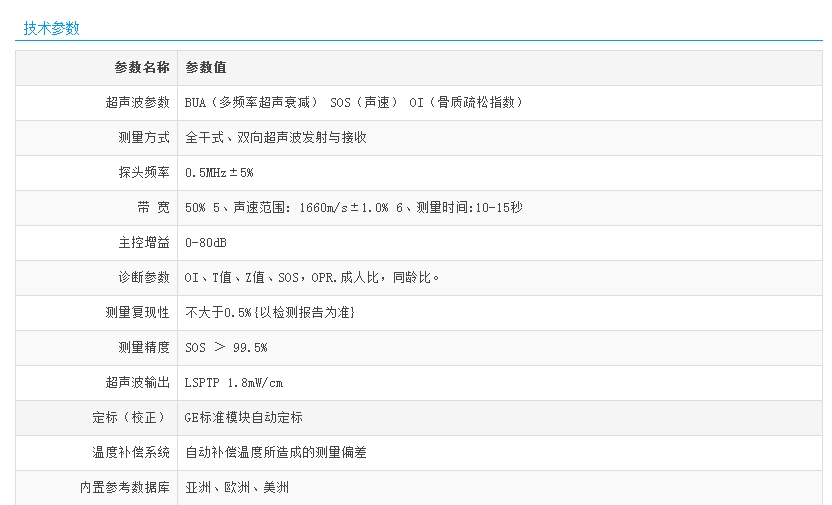
Task: Select the 温度补偿系统 row label
Action: (x=131, y=452)
